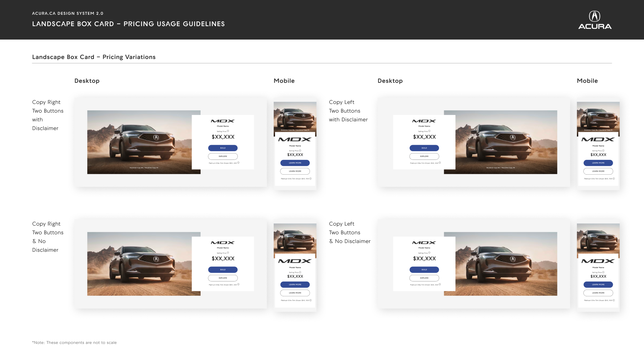The image size is (644, 362).
Task: Click MDX logo in Copy Right No Disclaimer desktop card
Action: (x=223, y=243)
